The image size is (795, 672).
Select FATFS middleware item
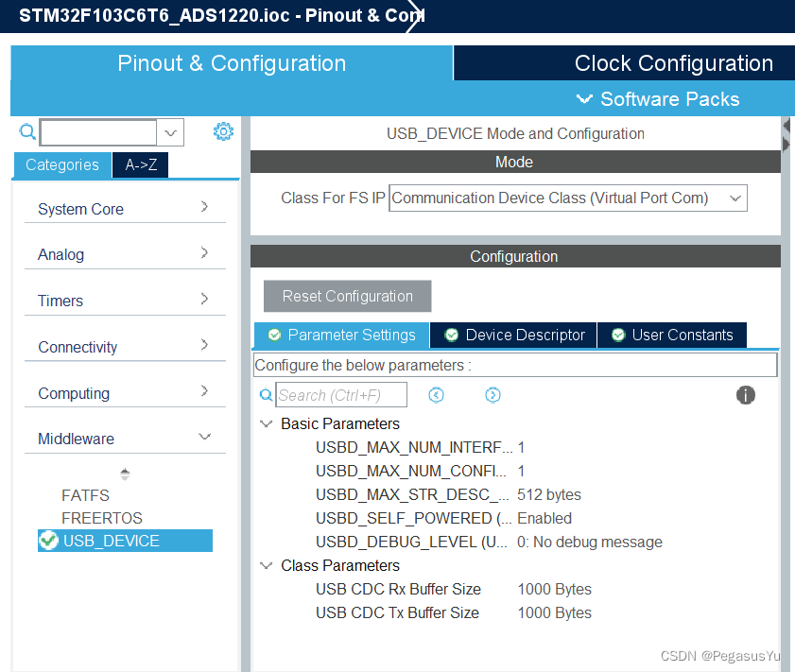85,495
